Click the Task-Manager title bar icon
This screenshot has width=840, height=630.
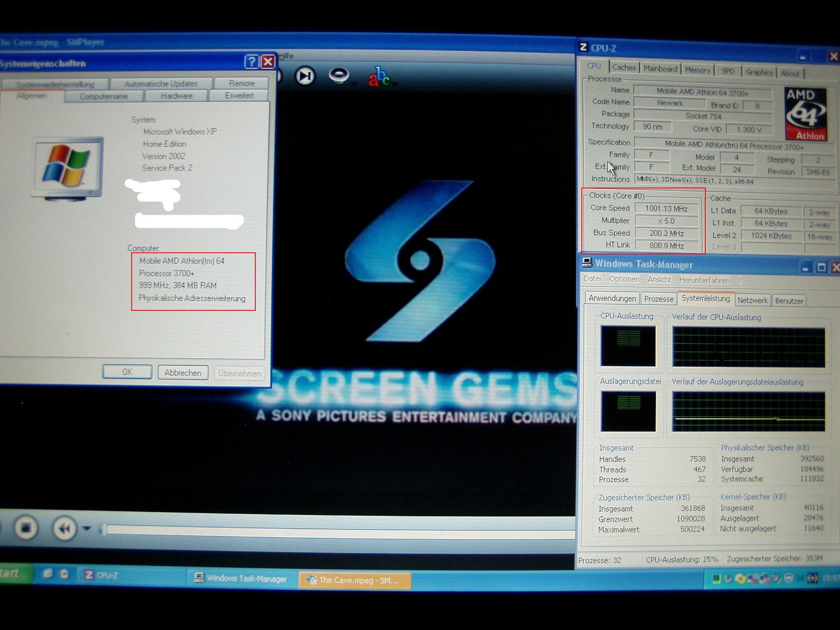pos(586,262)
